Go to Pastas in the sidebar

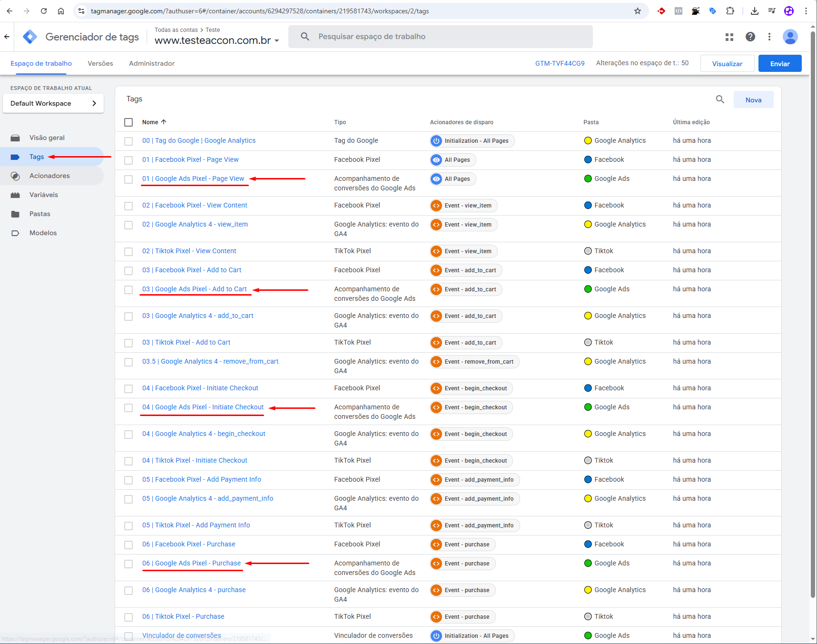pos(39,214)
